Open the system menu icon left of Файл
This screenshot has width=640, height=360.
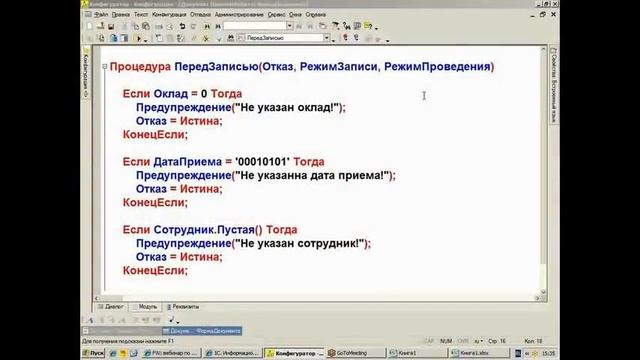tap(88, 14)
